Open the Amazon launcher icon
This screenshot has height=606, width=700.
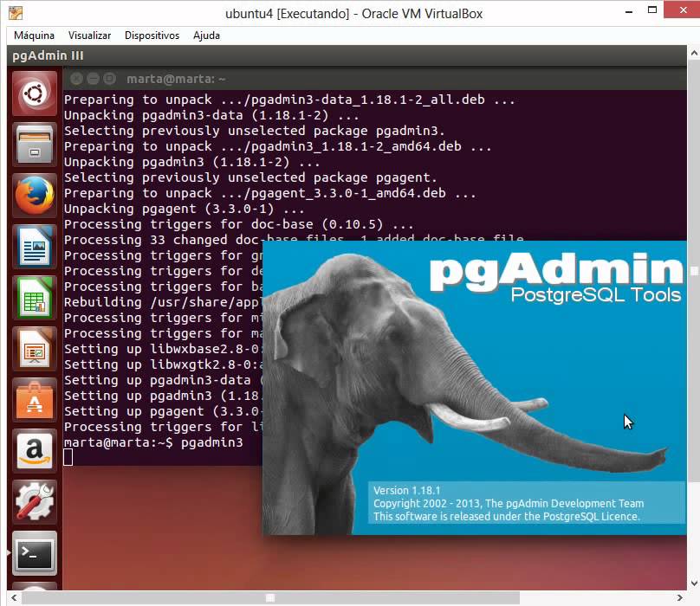click(35, 451)
